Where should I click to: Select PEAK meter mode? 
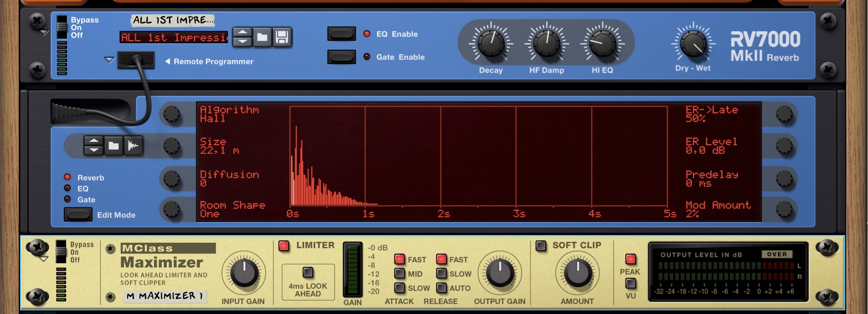630,259
